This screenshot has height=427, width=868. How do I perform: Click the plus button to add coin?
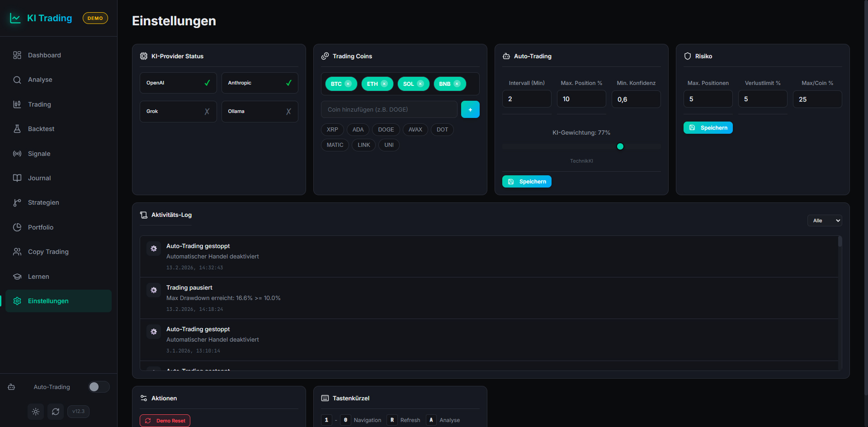coord(470,110)
